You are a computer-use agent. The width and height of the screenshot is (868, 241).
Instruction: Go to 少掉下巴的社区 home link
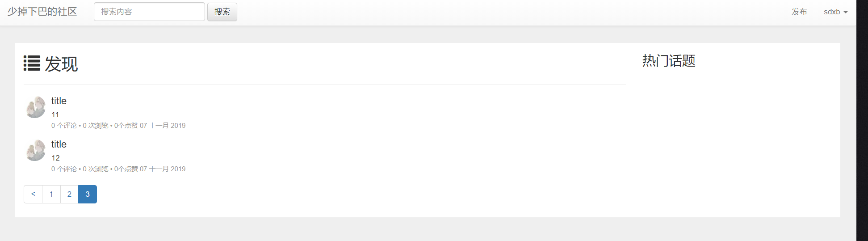[x=42, y=12]
